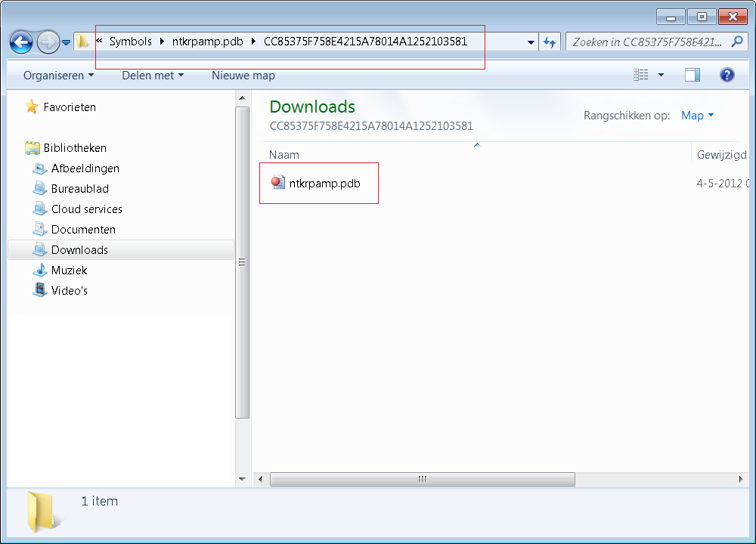The height and width of the screenshot is (544, 756).
Task: Select the ntkrpamp.pdb file icon
Action: [x=278, y=182]
